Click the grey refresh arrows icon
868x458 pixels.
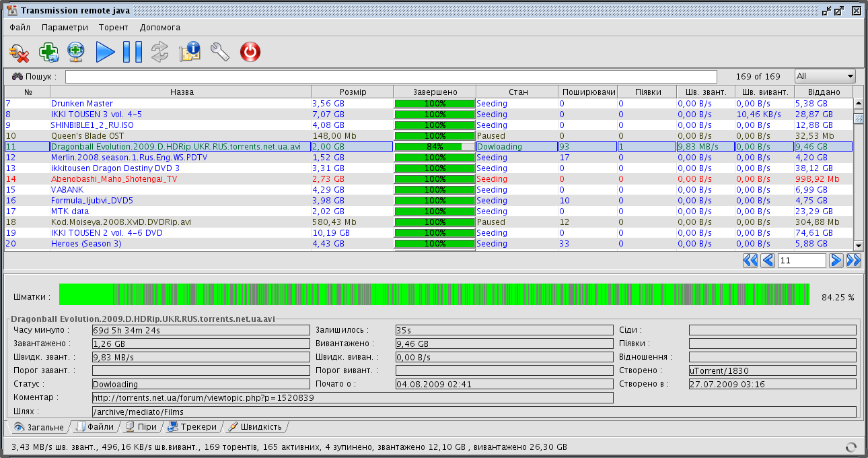tap(160, 53)
